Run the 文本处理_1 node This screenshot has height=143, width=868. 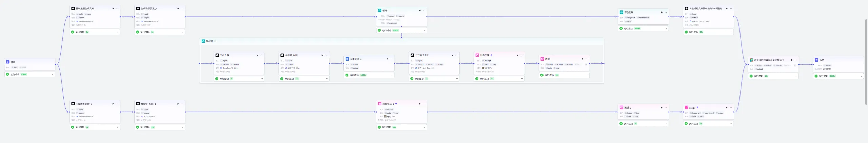[x=387, y=59]
